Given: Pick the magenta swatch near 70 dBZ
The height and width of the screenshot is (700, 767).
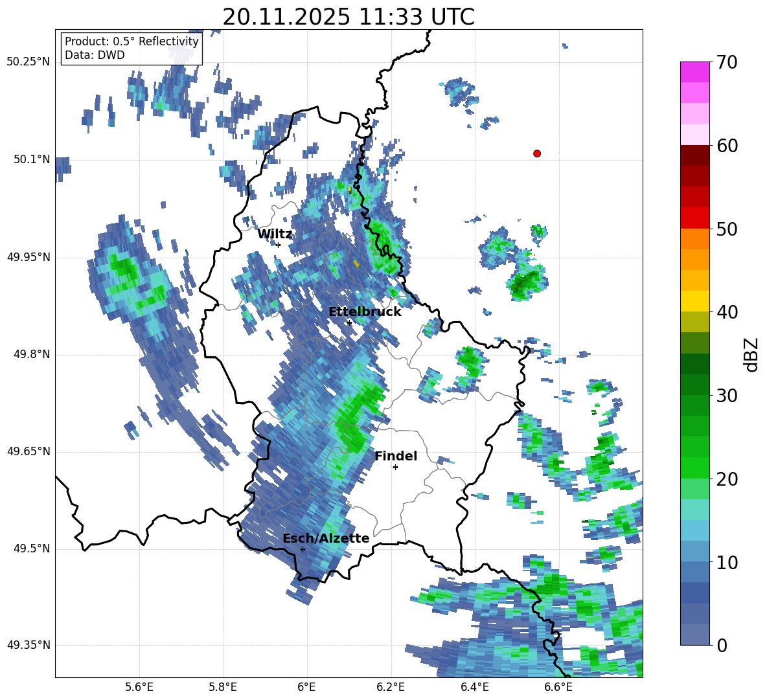Looking at the screenshot, I should click(694, 73).
